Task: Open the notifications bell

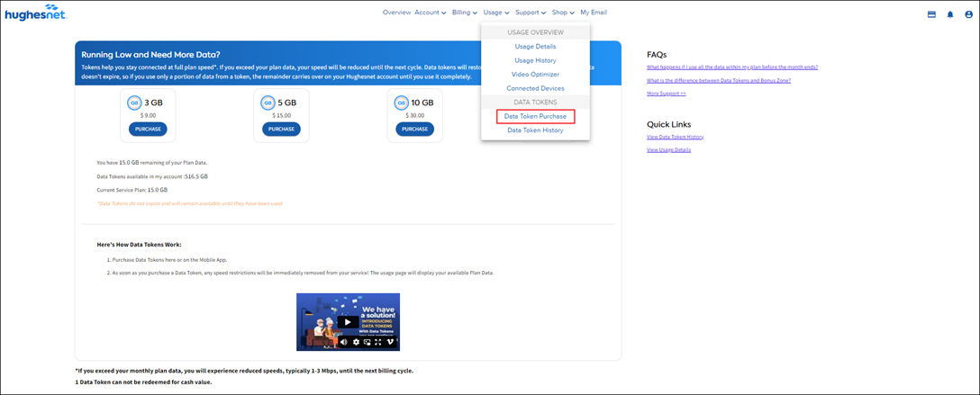Action: 949,14
